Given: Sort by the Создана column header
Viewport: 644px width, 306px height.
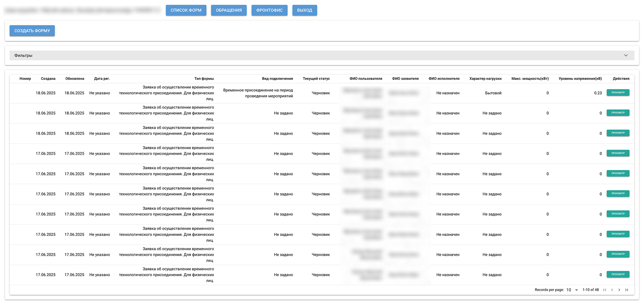Looking at the screenshot, I should click(x=48, y=79).
